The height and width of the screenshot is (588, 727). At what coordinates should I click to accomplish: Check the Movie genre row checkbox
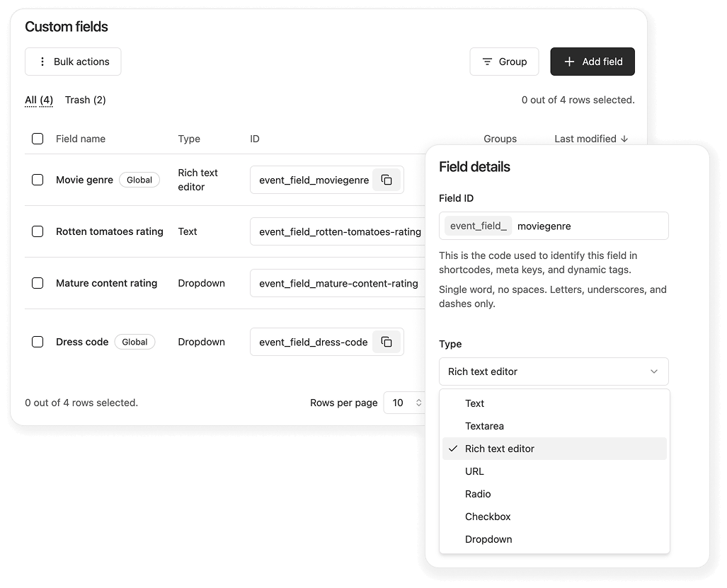(38, 180)
